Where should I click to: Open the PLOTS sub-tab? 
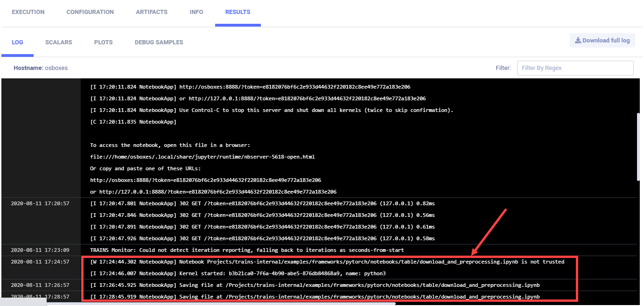(103, 42)
